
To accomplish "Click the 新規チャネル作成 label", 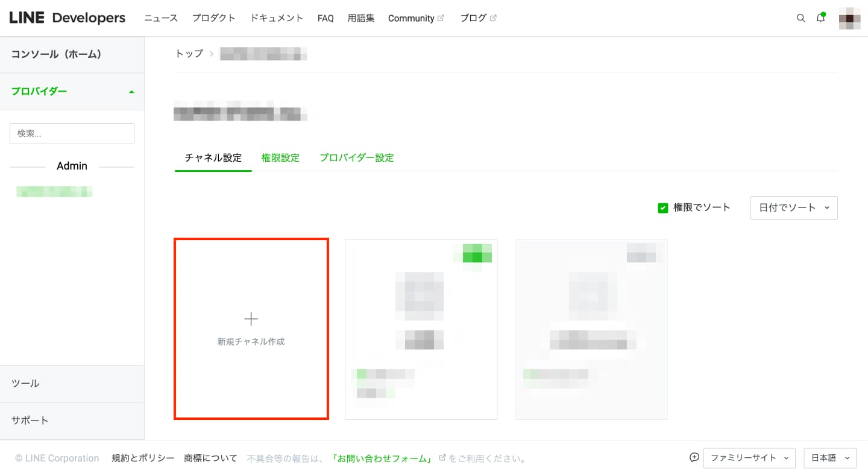I will 251,341.
